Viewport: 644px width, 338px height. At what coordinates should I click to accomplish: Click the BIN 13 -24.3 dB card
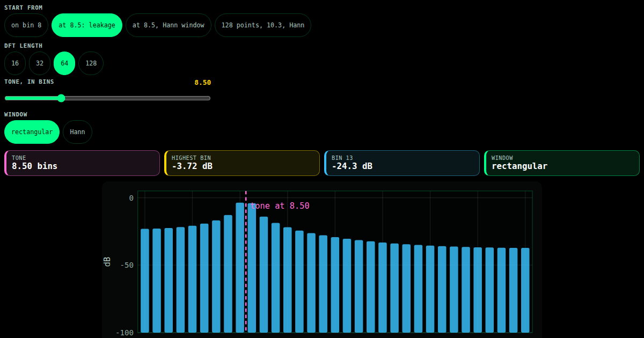tap(402, 163)
